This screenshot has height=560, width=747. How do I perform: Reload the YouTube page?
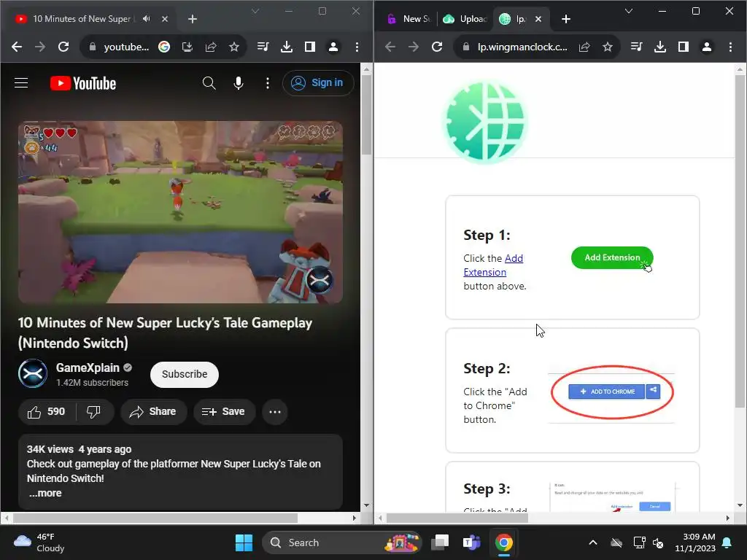(x=63, y=47)
